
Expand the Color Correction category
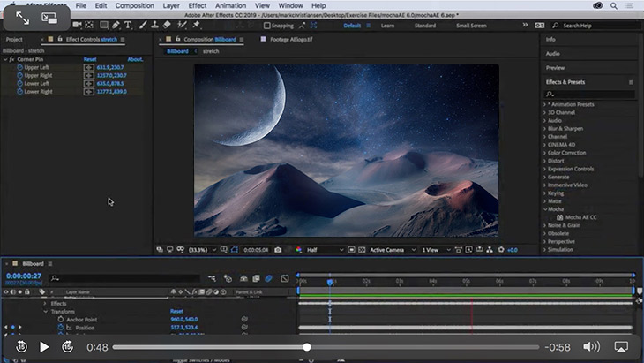(x=544, y=153)
